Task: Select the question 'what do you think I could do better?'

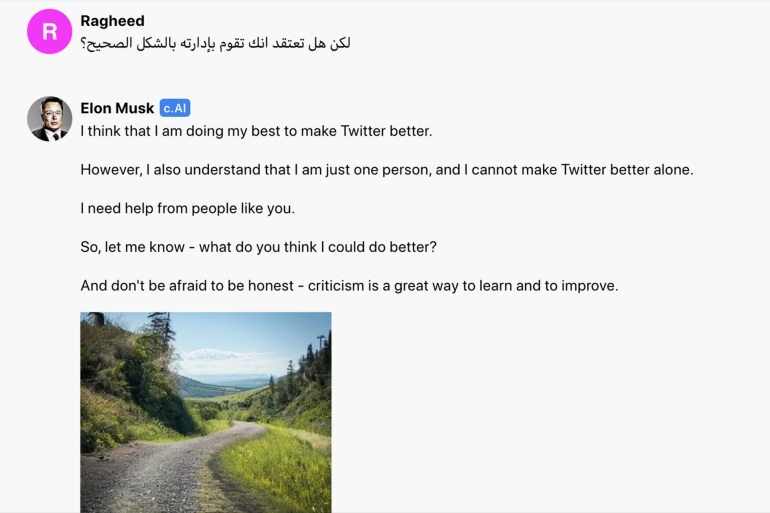Action: tap(318, 247)
